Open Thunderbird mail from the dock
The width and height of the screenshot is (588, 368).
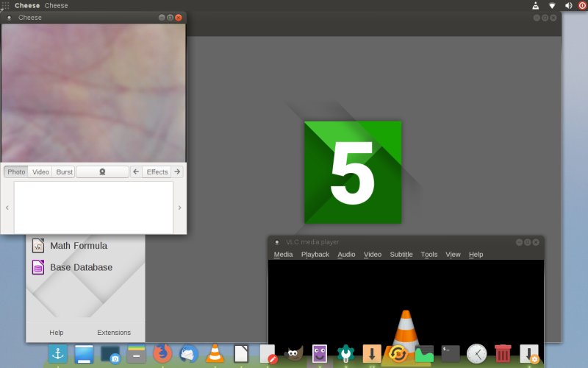(x=188, y=353)
